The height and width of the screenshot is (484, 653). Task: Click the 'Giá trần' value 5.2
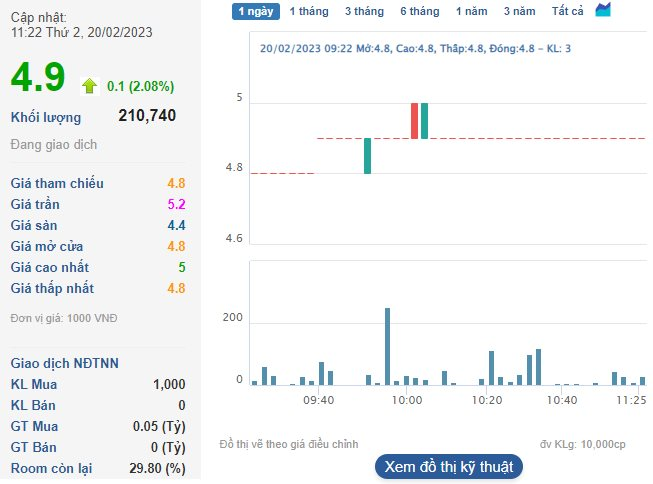(176, 204)
